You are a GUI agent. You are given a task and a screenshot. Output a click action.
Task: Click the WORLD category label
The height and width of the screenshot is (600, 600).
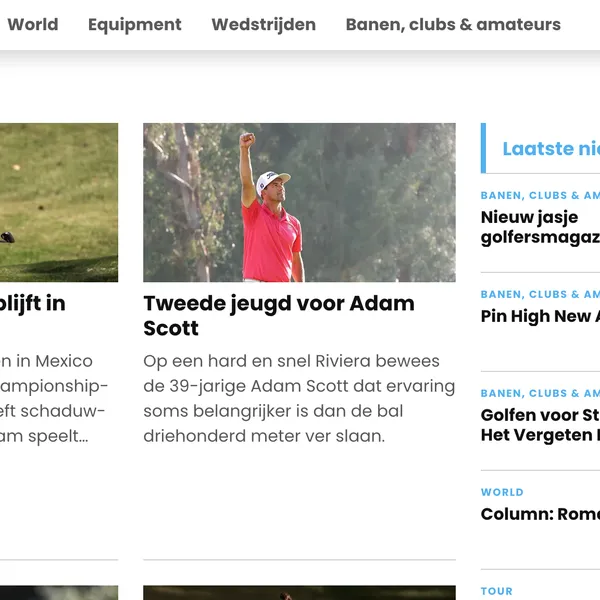(502, 492)
